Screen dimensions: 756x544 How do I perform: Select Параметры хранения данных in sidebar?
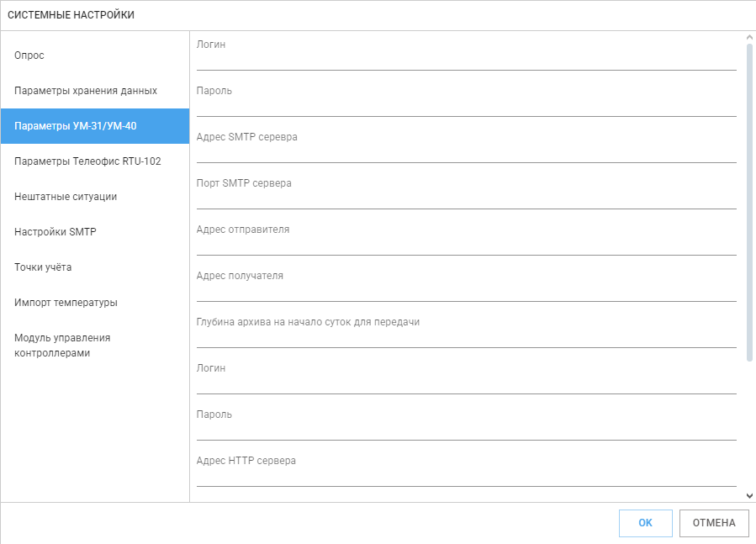95,91
